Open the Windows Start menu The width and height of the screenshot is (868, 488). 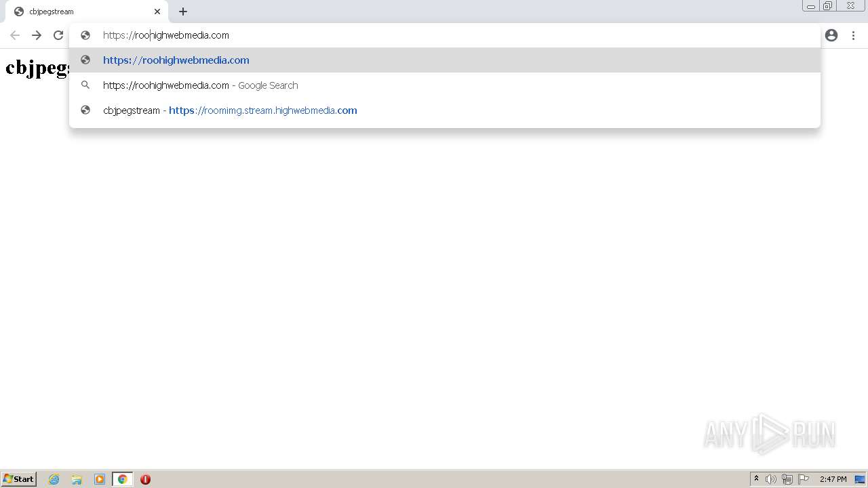18,479
